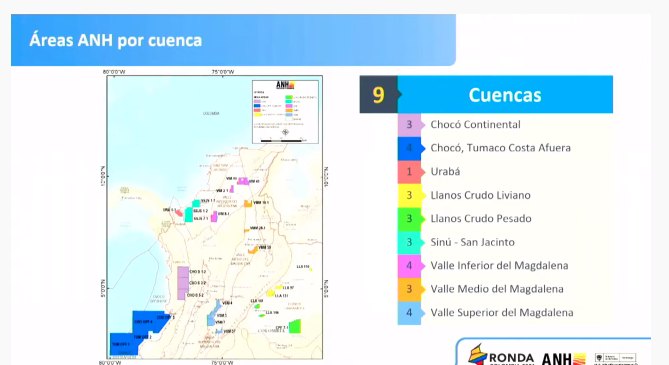Click the red URA 1 1 area on the map
This screenshot has width=669, height=365.
pyautogui.click(x=179, y=212)
